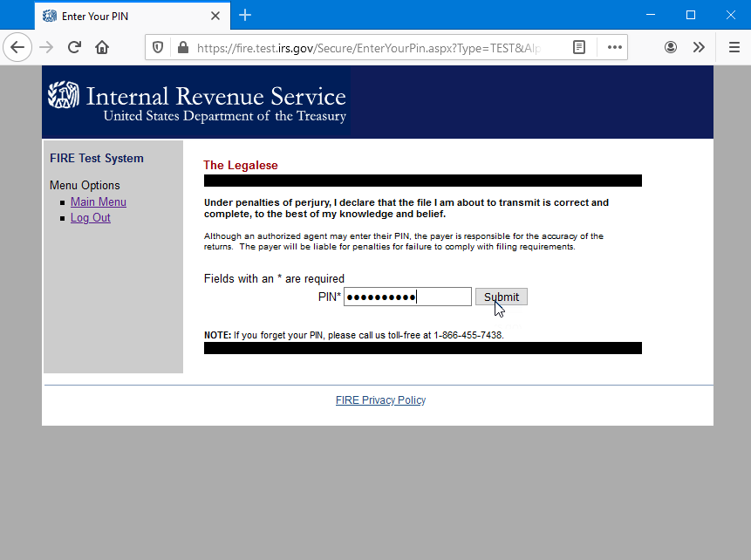
Task: Select the Enter Your PIN tab
Action: pos(122,16)
